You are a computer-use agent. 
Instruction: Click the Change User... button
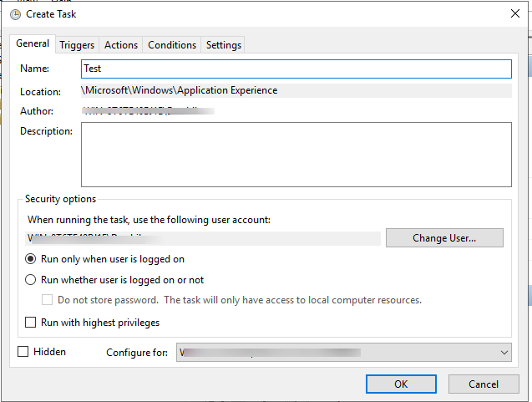(444, 238)
